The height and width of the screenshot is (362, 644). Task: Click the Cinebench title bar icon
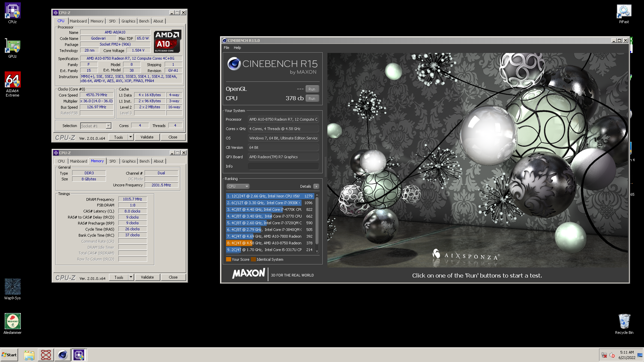tap(224, 41)
